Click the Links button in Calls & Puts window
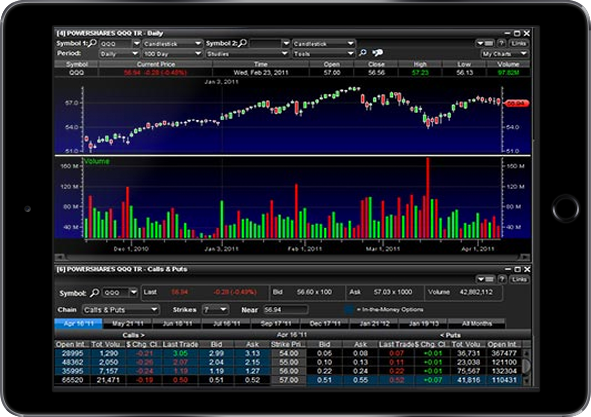Image resolution: width=591 pixels, height=417 pixels. 519,279
